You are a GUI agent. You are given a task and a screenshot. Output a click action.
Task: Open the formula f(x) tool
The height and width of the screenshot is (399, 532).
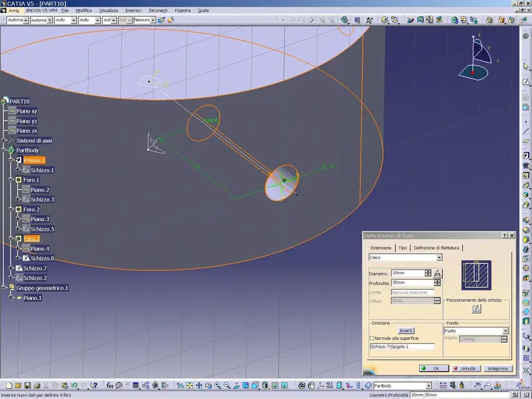[x=110, y=385]
